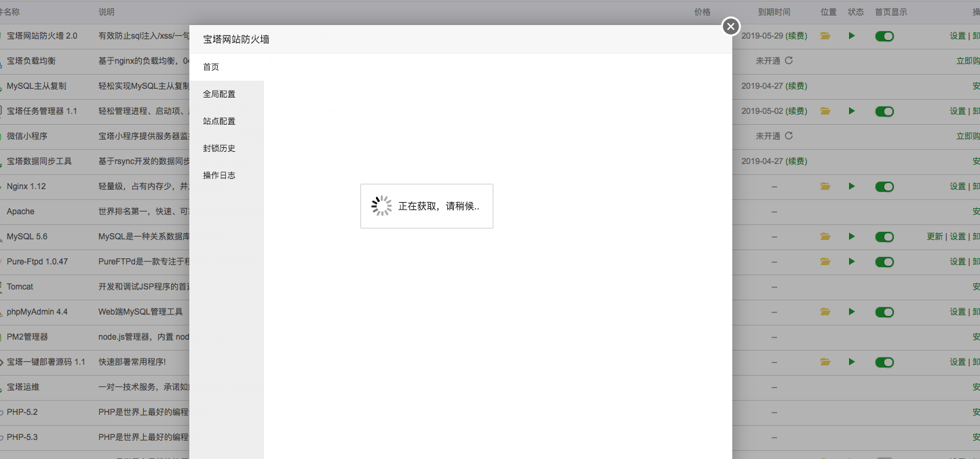Click 价格 column header

tap(702, 12)
